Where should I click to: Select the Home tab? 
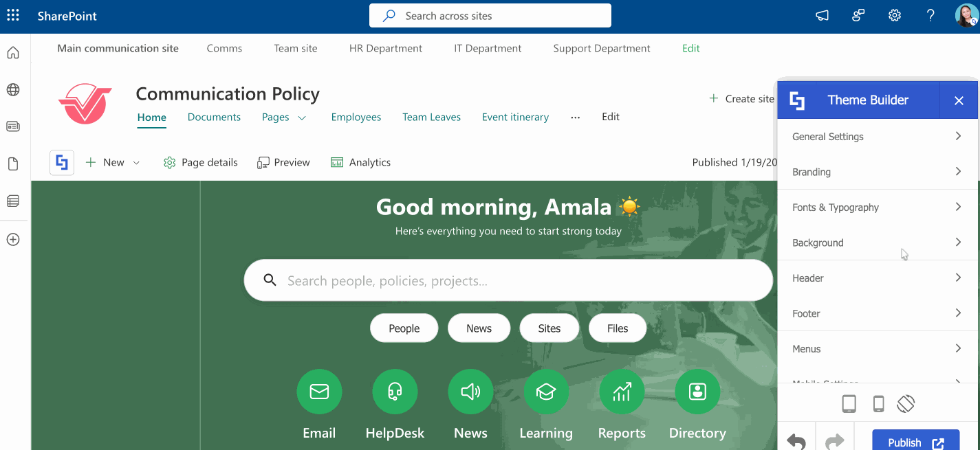click(151, 117)
